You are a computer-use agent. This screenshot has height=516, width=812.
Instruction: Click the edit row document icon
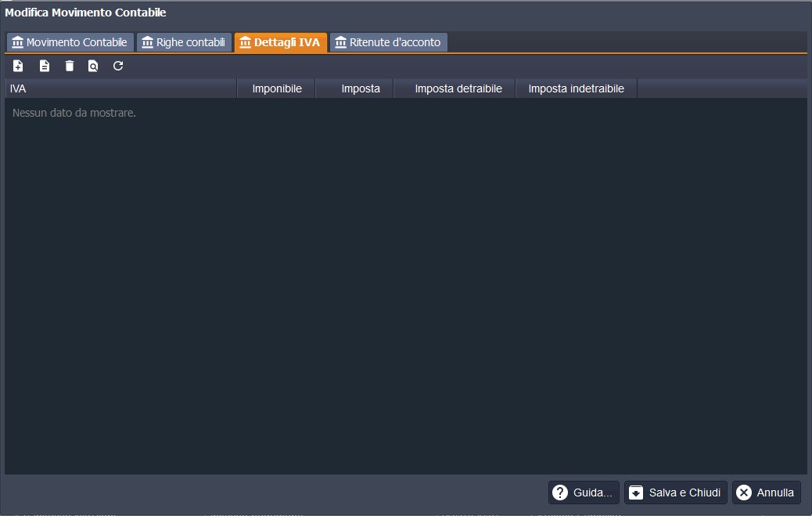[x=45, y=67]
